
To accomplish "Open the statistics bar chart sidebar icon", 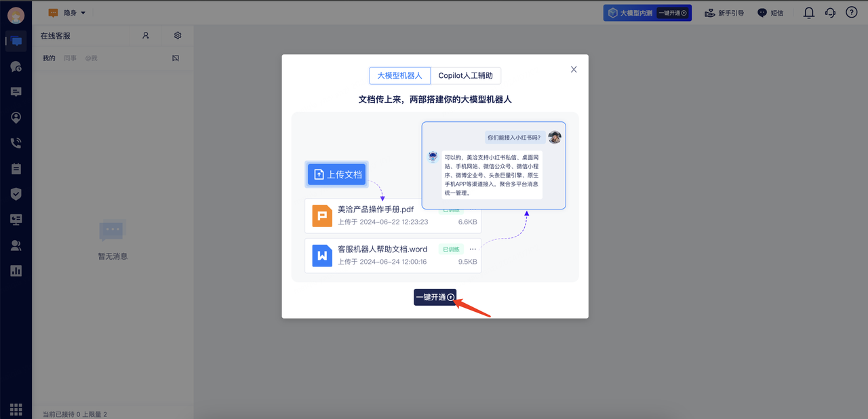I will 16,271.
